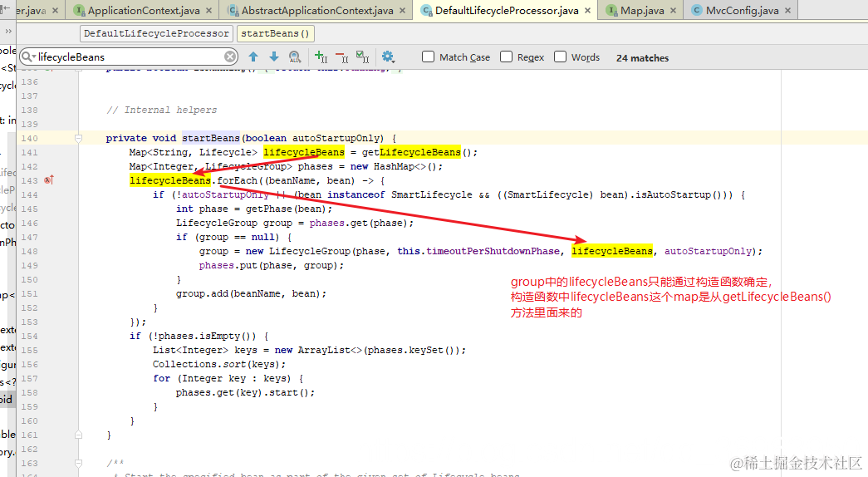Viewport: 868px width, 477px height.
Task: Enable the Match Case checkbox
Action: (428, 57)
